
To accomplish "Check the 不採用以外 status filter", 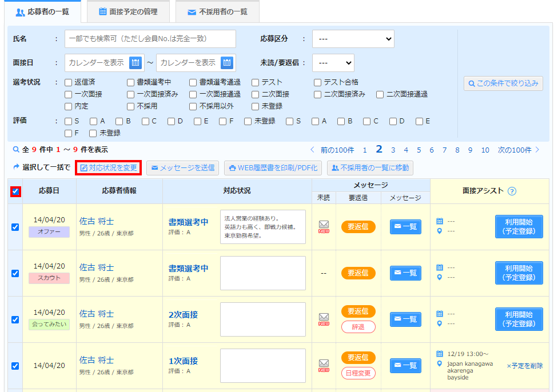I will point(193,106).
